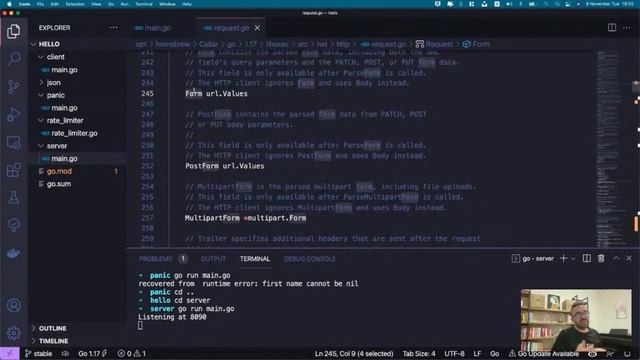Viewport: 640px width, 360px height.
Task: Open the remote window indicator
Action: point(9,353)
